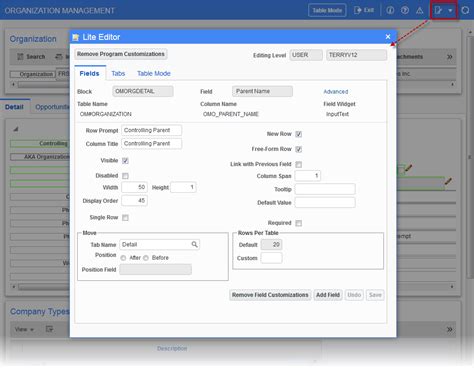Click the lower pencil edit icon at right

pos(448,181)
